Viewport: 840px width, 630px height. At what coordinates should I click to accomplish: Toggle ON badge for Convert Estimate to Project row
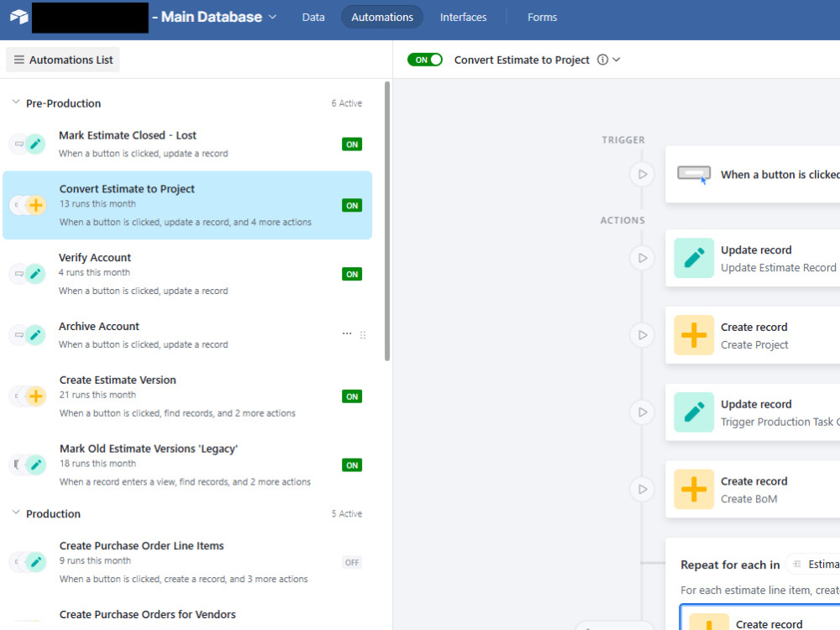click(x=352, y=205)
